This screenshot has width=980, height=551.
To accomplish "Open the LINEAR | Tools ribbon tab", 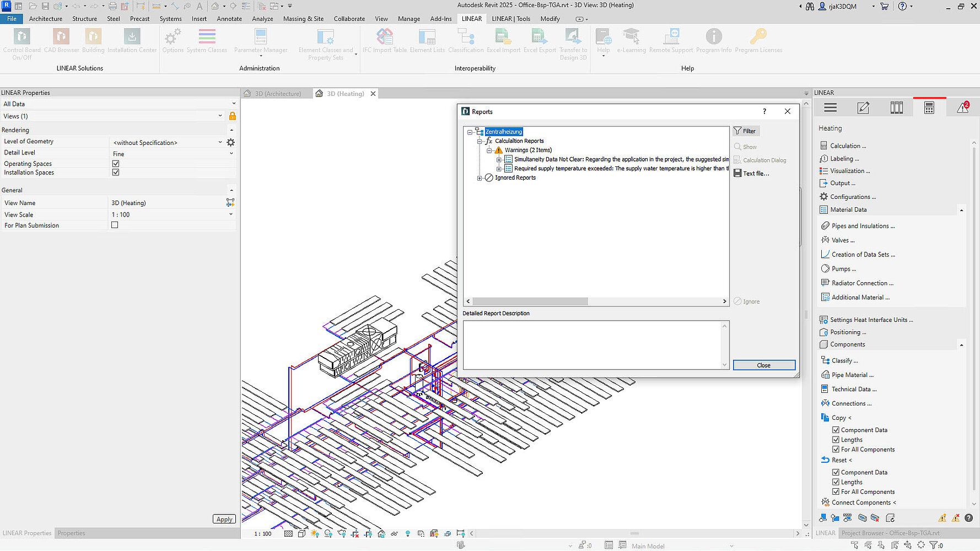I will pos(511,19).
